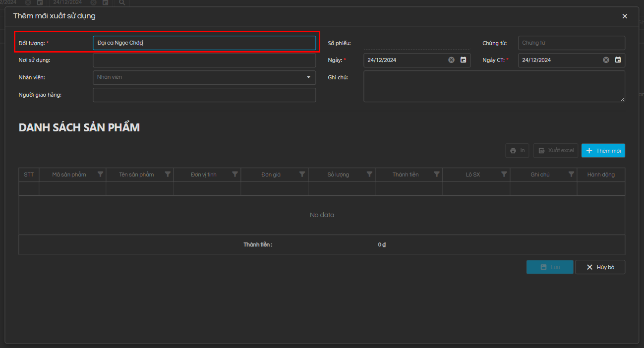Filter the Mã sản phẩm column
Screen dimensions: 644x348
101,174
